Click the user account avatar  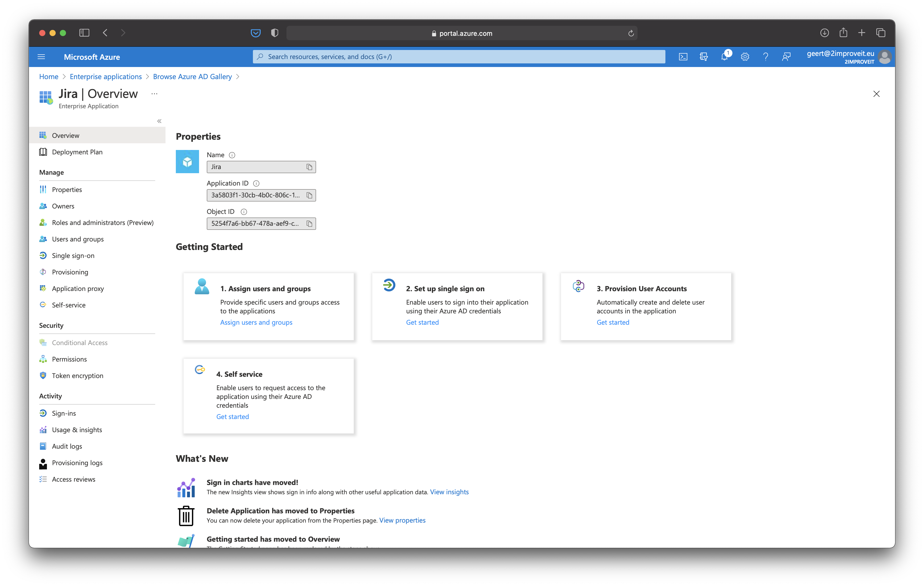(885, 57)
